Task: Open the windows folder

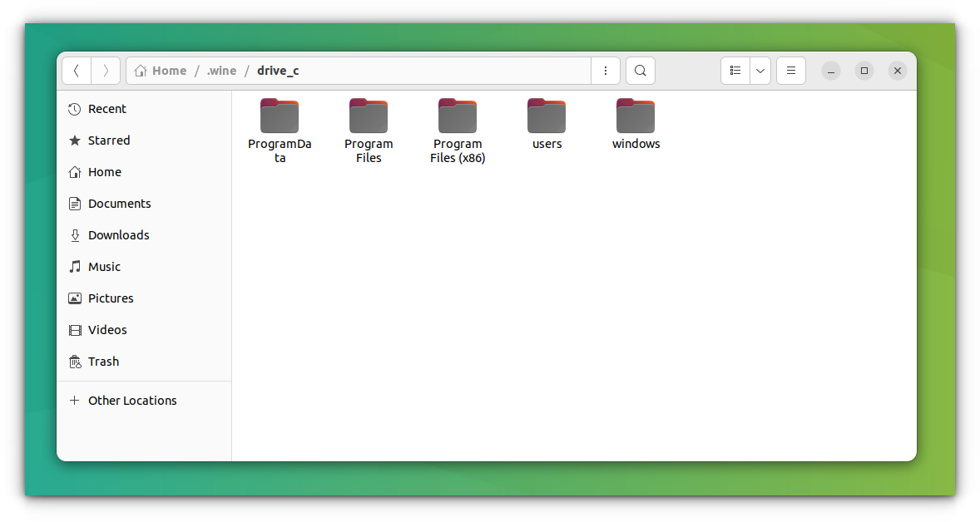Action: (636, 116)
